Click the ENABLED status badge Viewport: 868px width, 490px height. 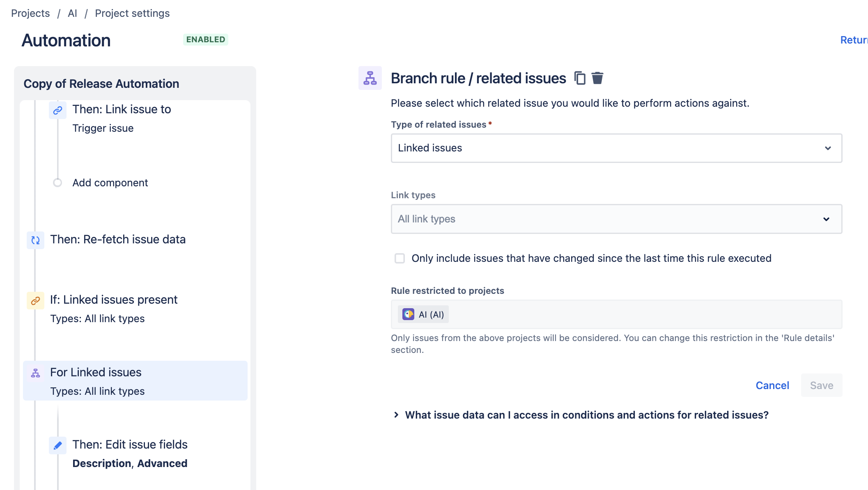pyautogui.click(x=206, y=39)
